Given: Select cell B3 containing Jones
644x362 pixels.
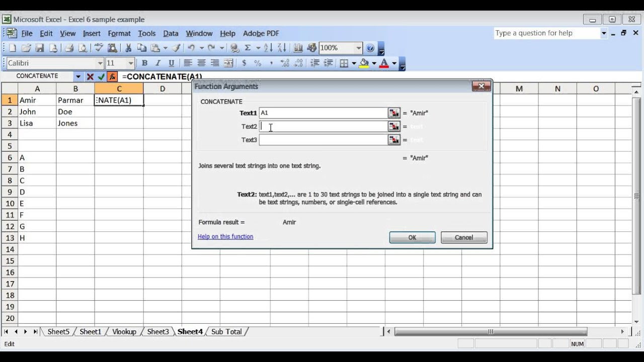Looking at the screenshot, I should 75,123.
